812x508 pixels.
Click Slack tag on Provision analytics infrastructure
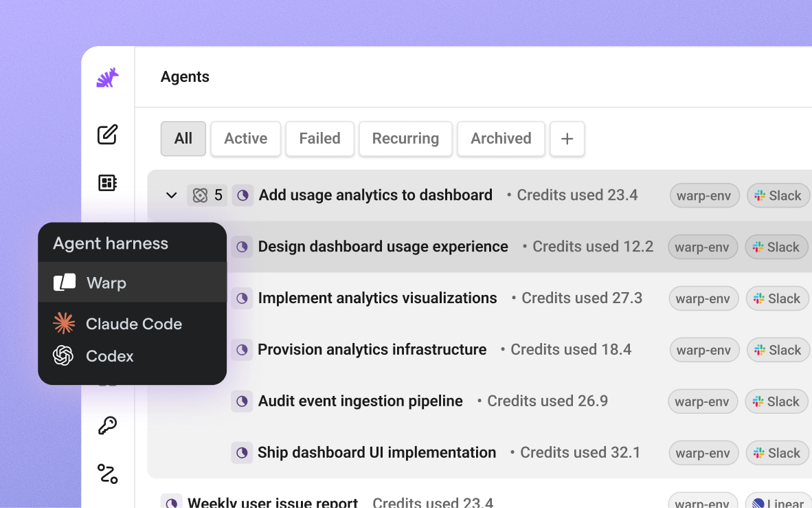(x=778, y=350)
